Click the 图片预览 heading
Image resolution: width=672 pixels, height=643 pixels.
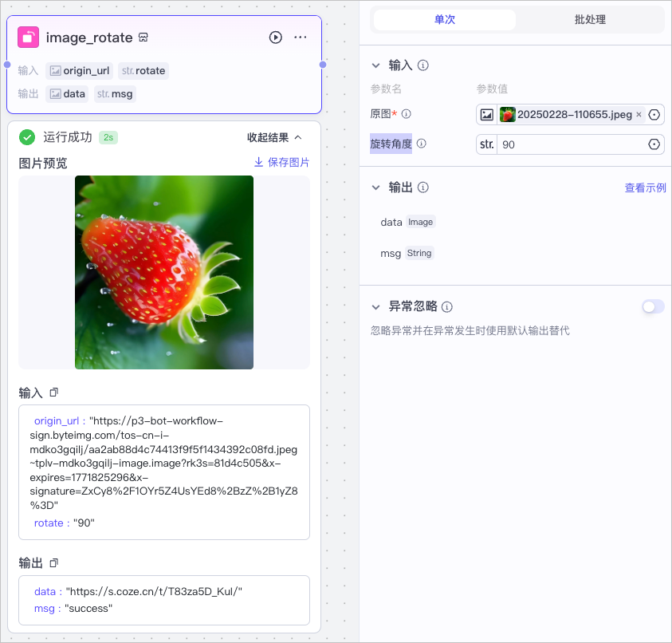coord(43,163)
